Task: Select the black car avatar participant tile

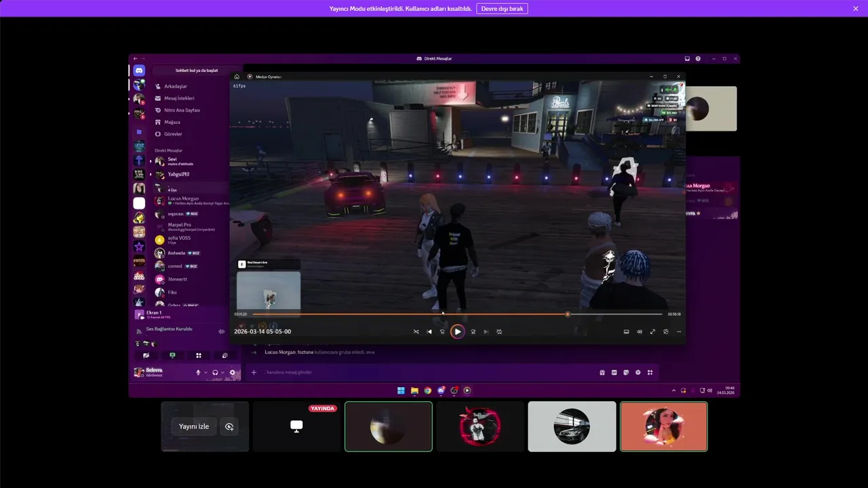Action: [572, 426]
